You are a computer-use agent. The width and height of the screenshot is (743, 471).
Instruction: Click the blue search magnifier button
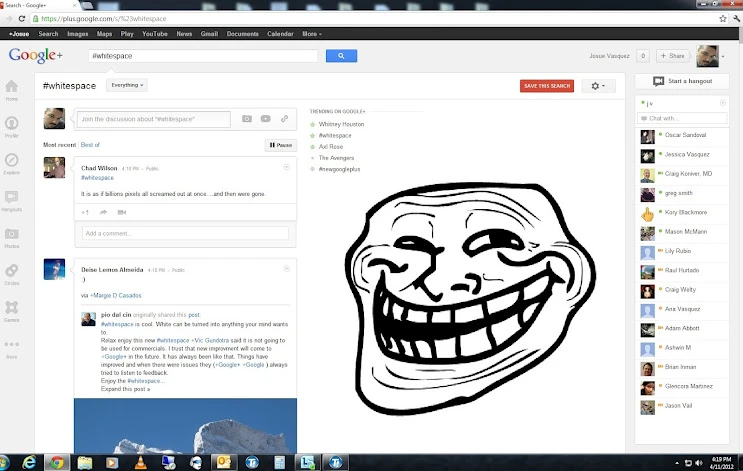[341, 56]
